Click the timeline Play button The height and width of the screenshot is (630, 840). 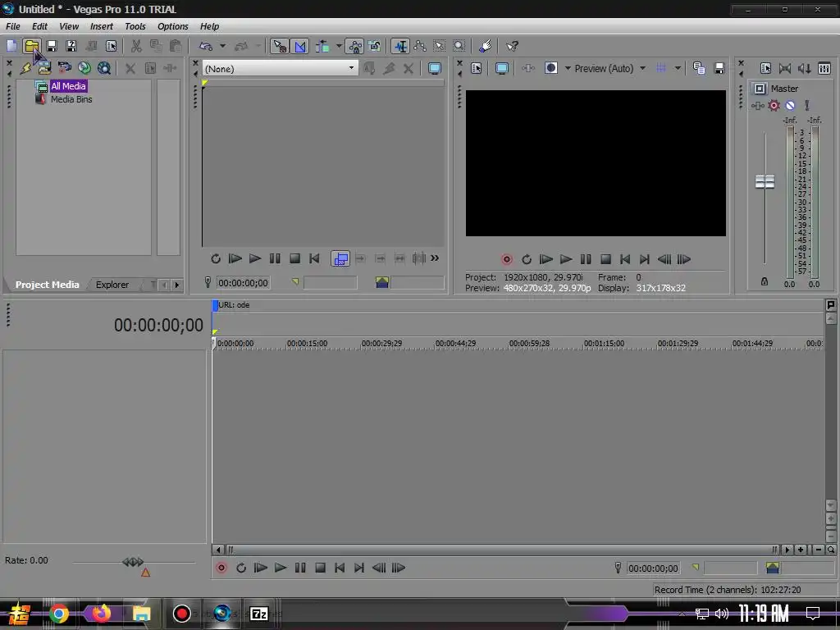pos(281,568)
